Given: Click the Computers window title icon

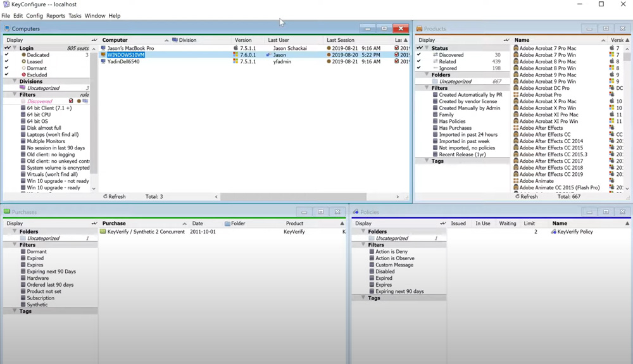Looking at the screenshot, I should [7, 28].
